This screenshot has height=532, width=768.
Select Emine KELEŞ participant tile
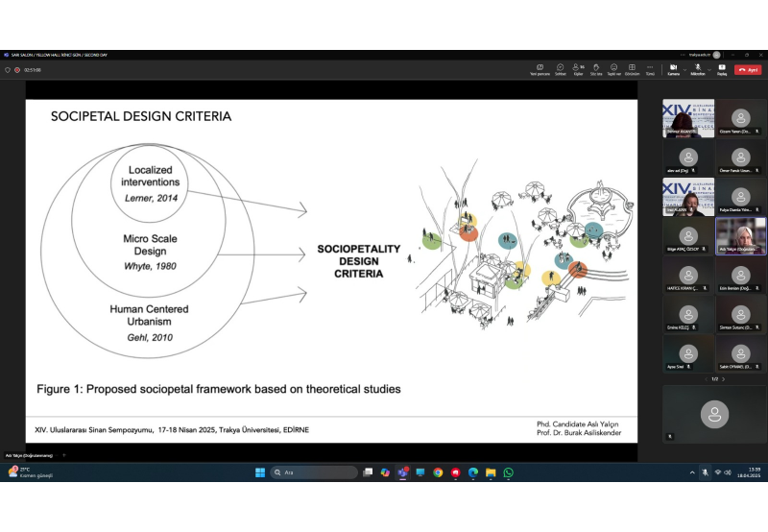tap(688, 314)
